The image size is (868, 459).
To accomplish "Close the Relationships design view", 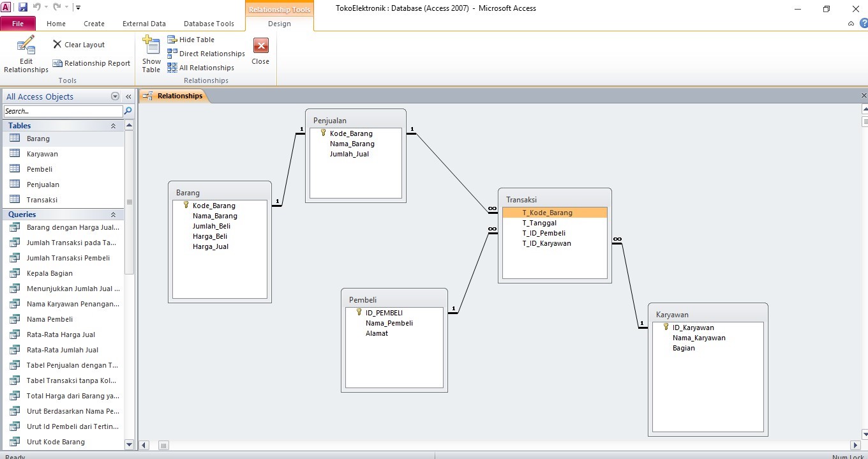I will pyautogui.click(x=260, y=52).
